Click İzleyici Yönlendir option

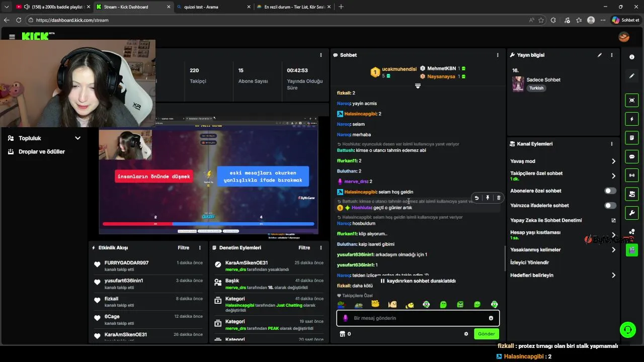(529, 262)
